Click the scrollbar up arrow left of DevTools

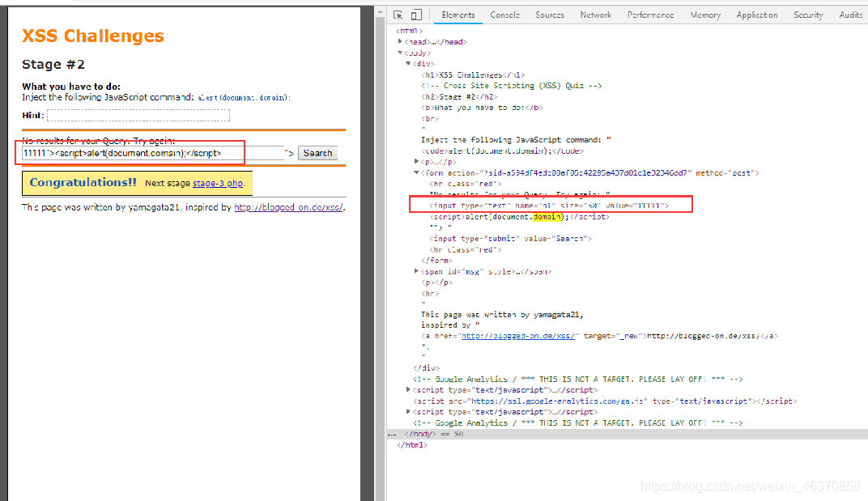(x=380, y=11)
